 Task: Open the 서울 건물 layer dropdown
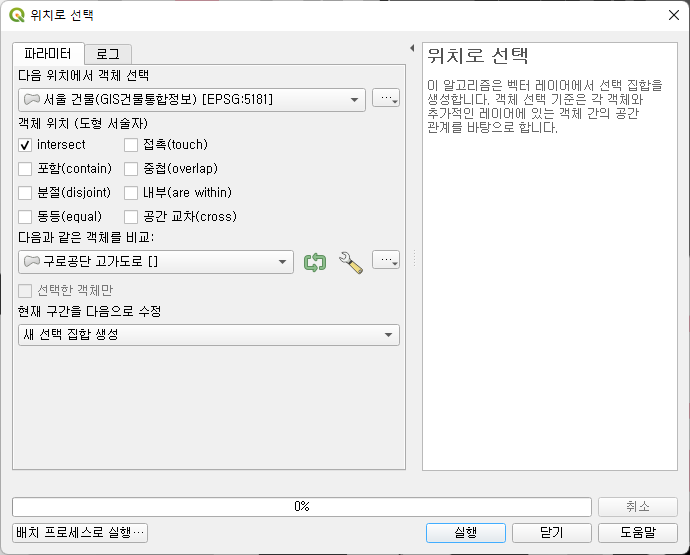point(192,100)
